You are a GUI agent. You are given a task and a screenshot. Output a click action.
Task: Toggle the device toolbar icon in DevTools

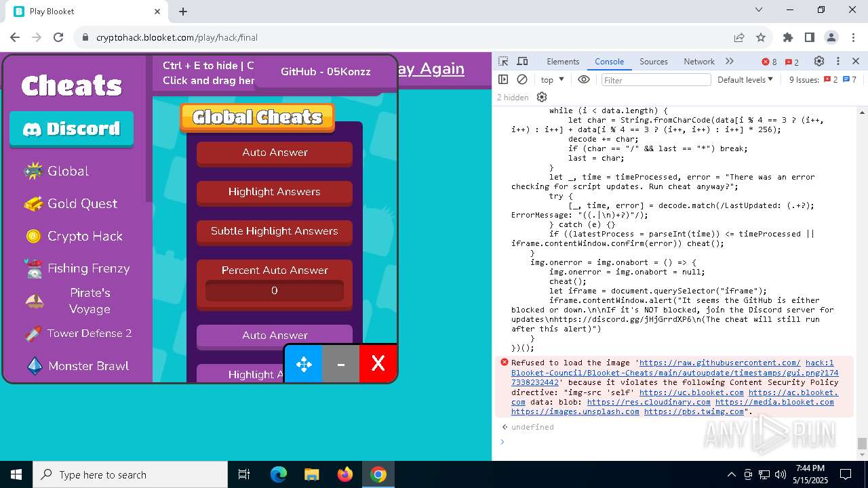[x=522, y=61]
